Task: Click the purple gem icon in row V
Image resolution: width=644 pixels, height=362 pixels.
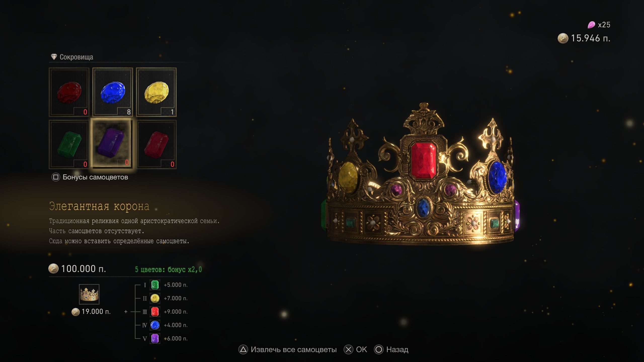Action: [x=155, y=338]
